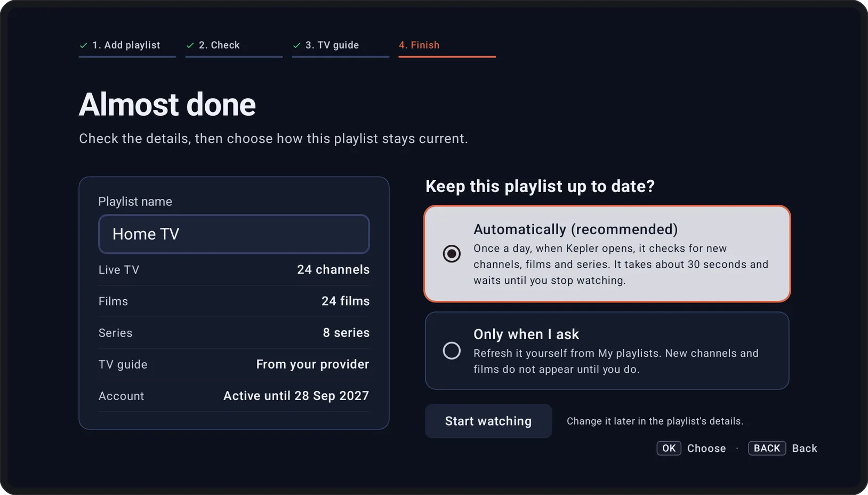Edit the Playlist name field 'Home TV'

[234, 234]
